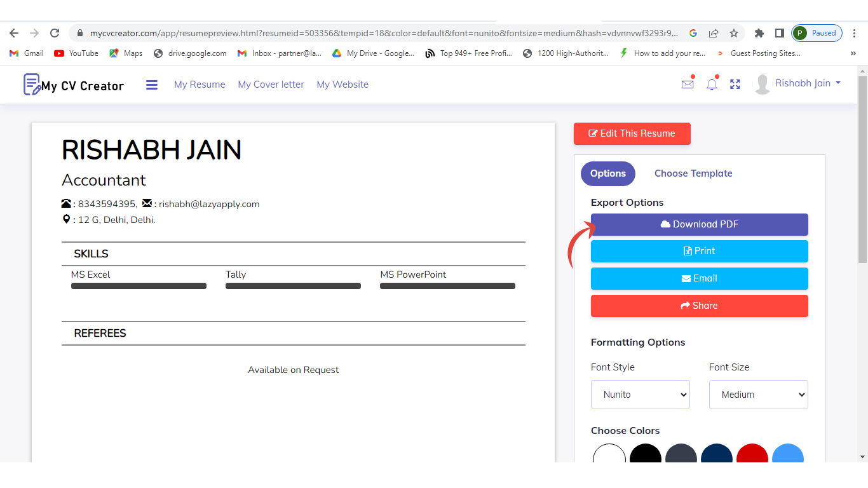Switch to the Choose Template tab

coord(693,173)
